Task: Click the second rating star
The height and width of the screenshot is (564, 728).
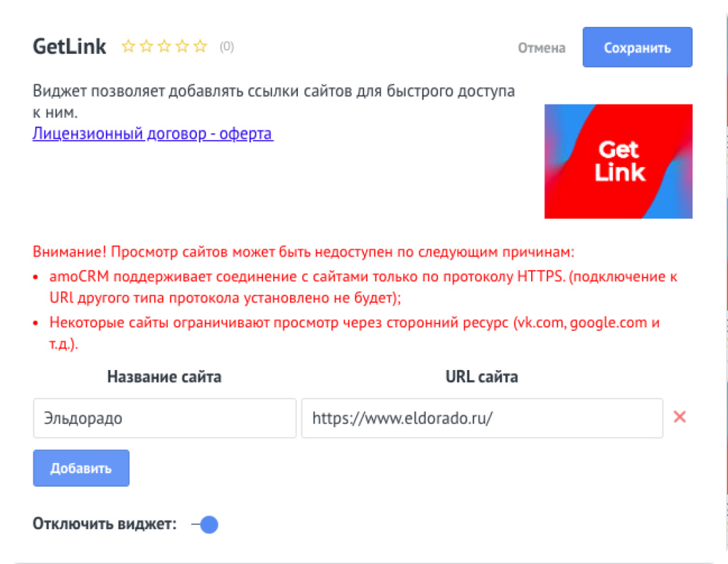Action: point(146,46)
